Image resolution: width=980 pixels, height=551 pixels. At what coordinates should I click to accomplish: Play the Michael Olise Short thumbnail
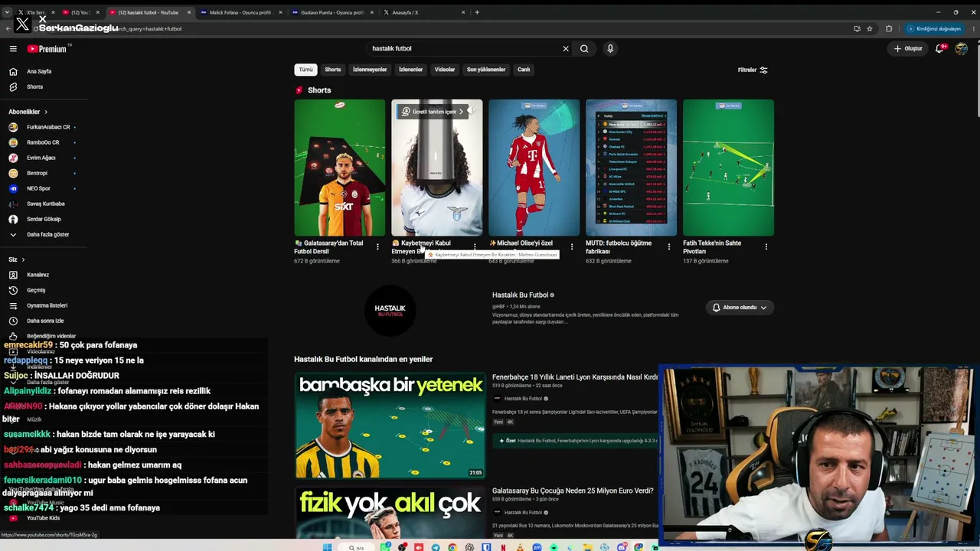[x=534, y=168]
